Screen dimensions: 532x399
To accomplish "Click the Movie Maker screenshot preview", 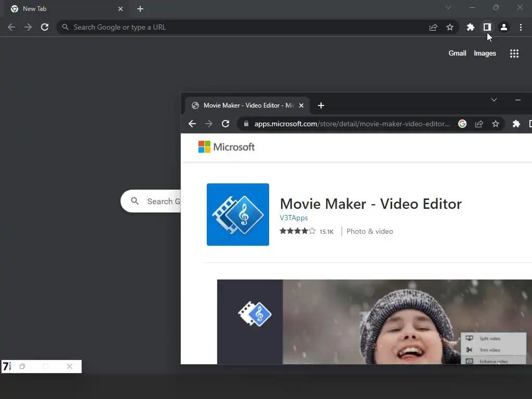I will coord(375,322).
